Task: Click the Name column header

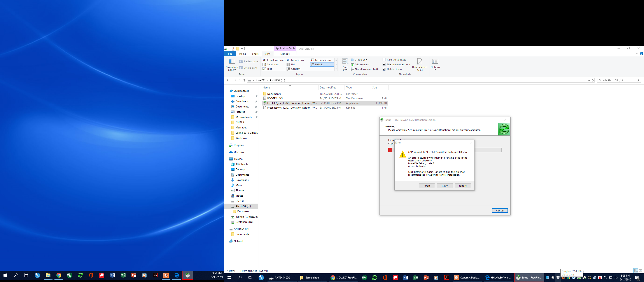Action: 290,88
